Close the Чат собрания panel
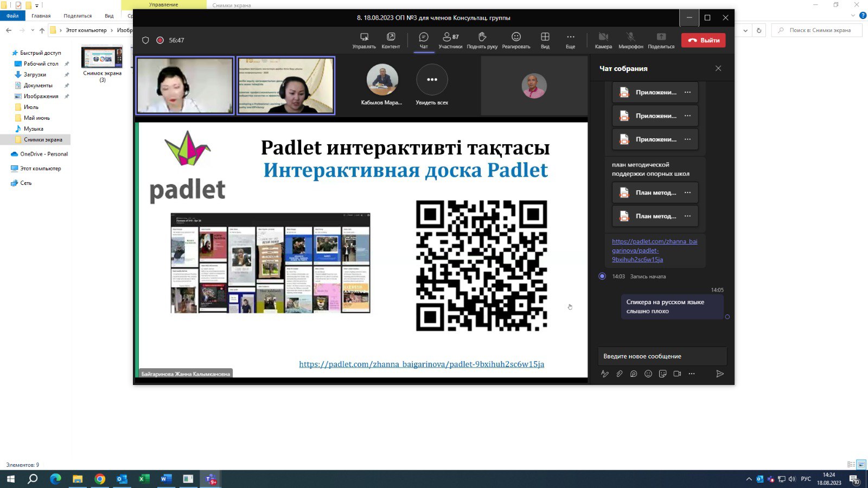868x488 pixels. coord(718,68)
